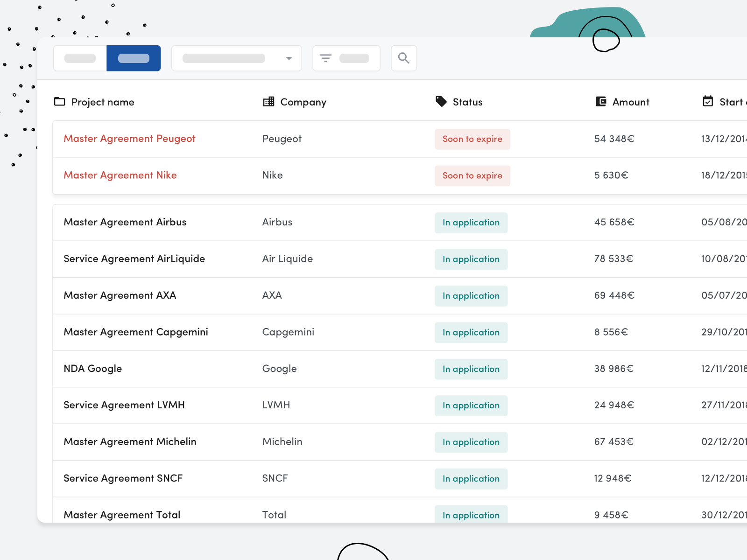Click the Michelin company cell
747x560 pixels.
point(282,442)
